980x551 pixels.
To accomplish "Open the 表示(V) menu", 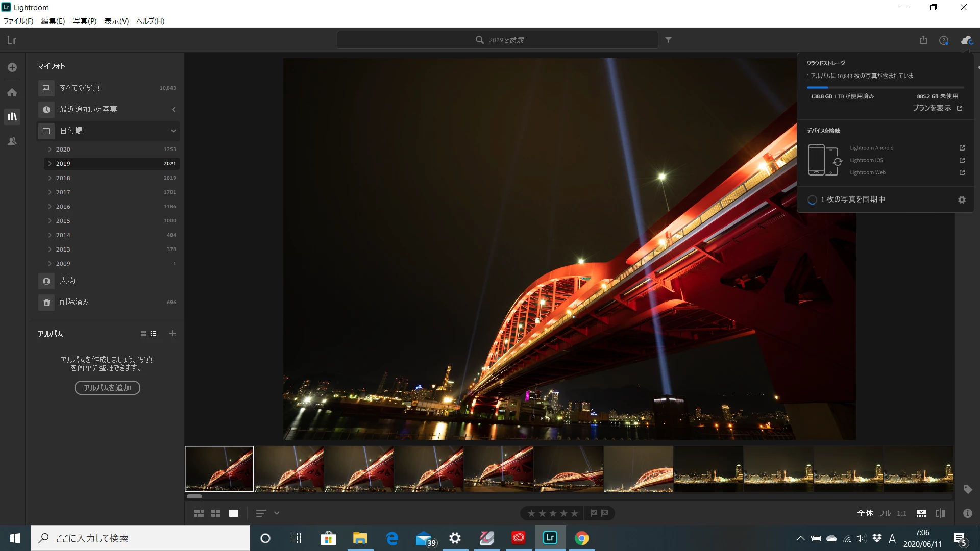I will [116, 21].
